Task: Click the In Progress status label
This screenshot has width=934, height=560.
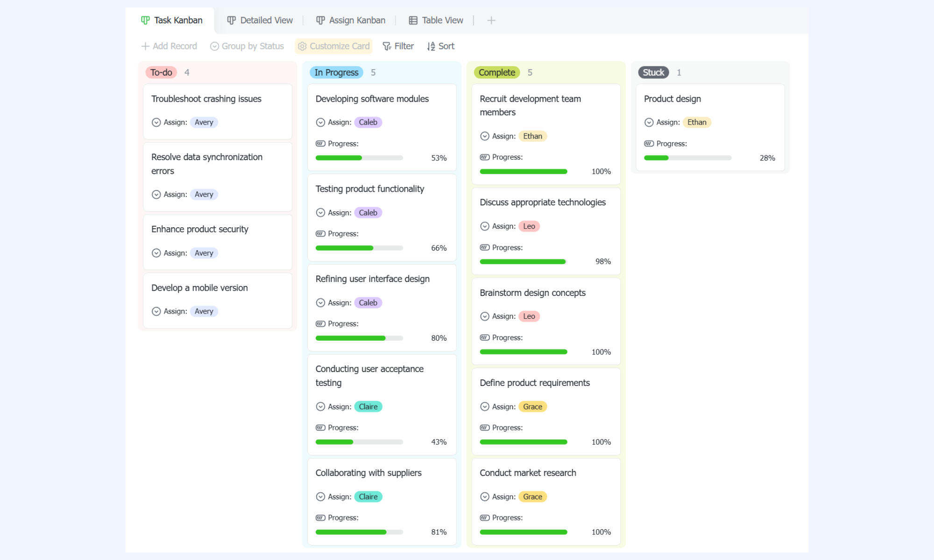Action: coord(336,72)
